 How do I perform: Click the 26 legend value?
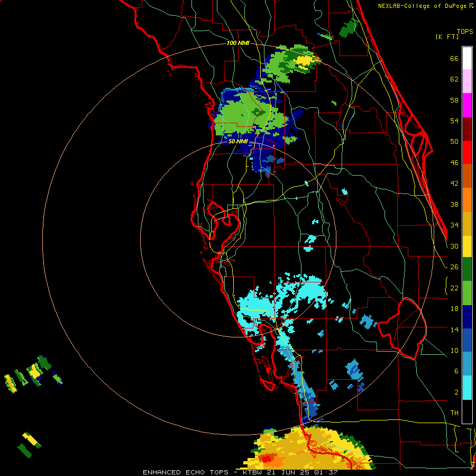454,267
